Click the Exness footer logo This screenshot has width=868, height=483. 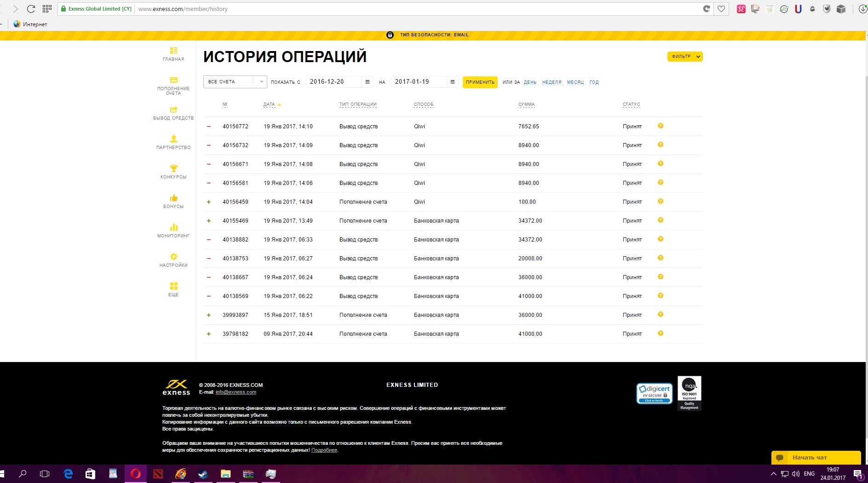(x=176, y=387)
